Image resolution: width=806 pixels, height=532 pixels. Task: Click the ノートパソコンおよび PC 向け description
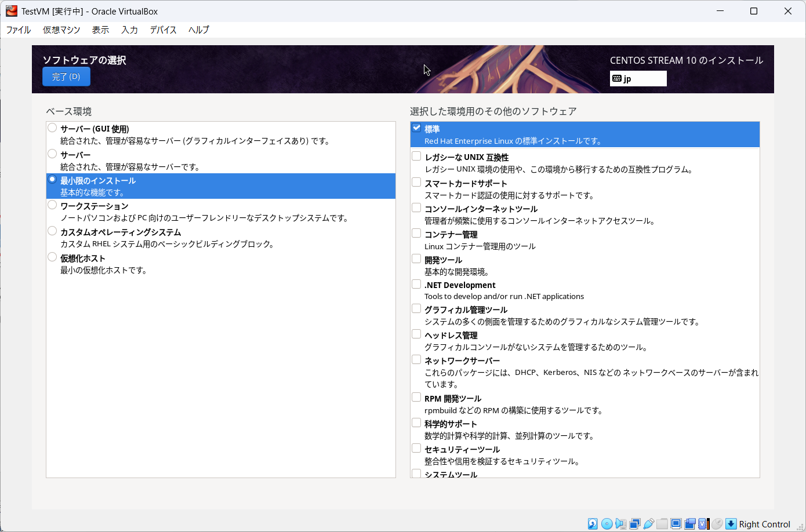pyautogui.click(x=205, y=218)
